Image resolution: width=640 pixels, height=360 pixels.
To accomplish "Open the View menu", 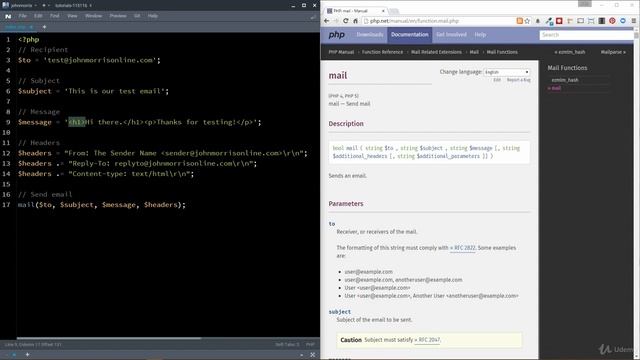I will click(x=72, y=16).
